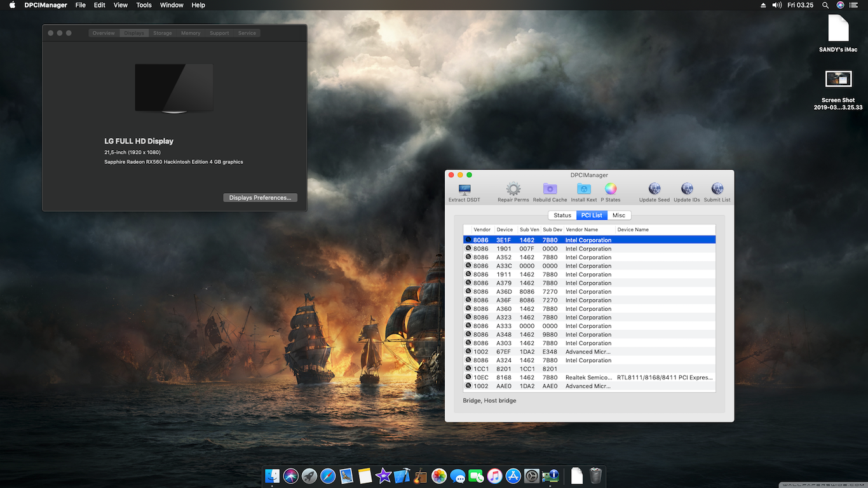868x488 pixels.
Task: Open iTunes from the Dock
Action: click(x=495, y=476)
